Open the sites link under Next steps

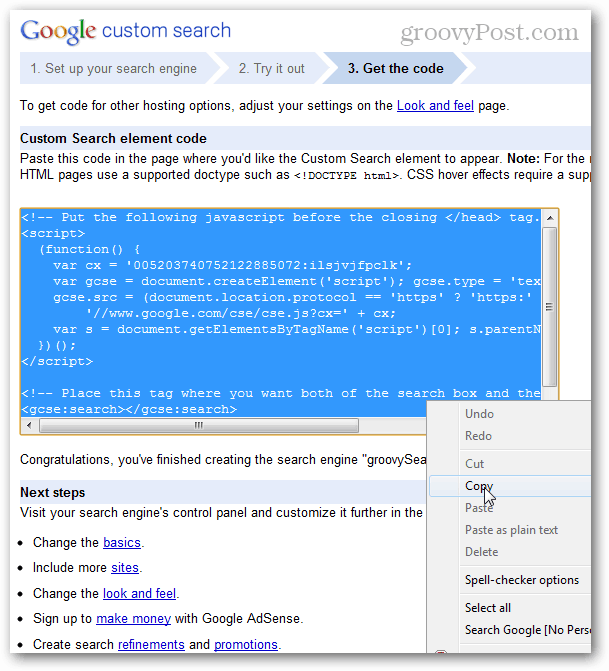tap(125, 567)
